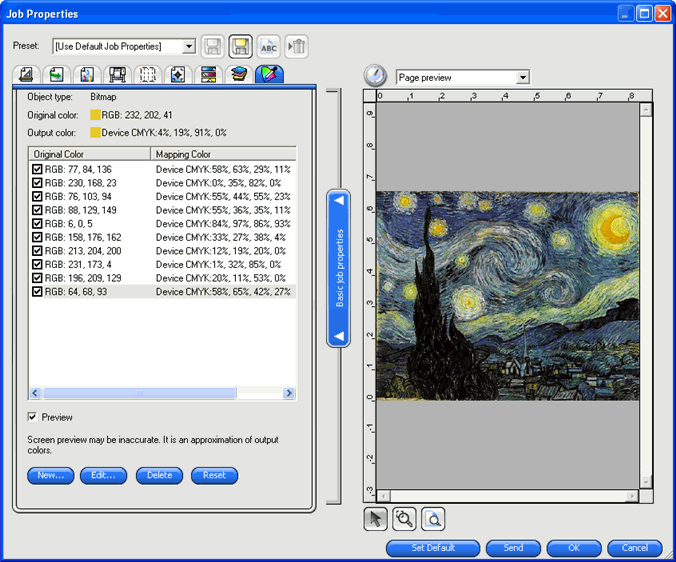Viewport: 676px width, 562px height.
Task: Click the Delete button
Action: pos(160,475)
